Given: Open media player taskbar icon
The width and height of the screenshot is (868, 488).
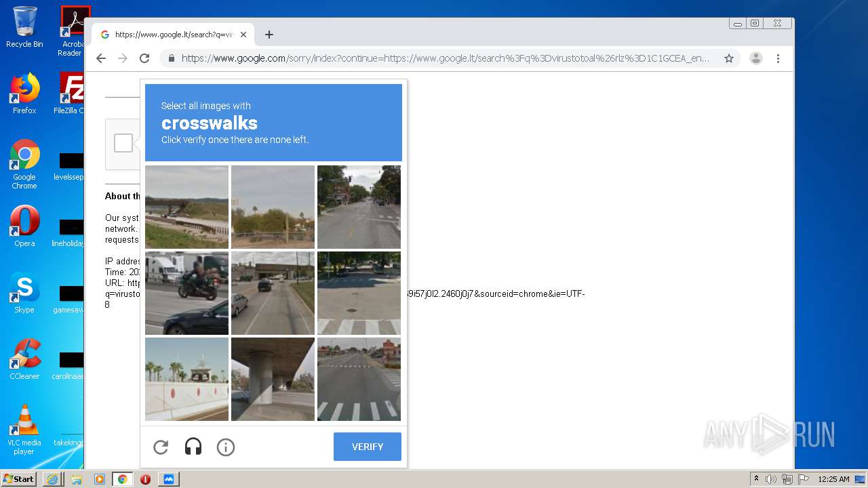Looking at the screenshot, I should [100, 479].
